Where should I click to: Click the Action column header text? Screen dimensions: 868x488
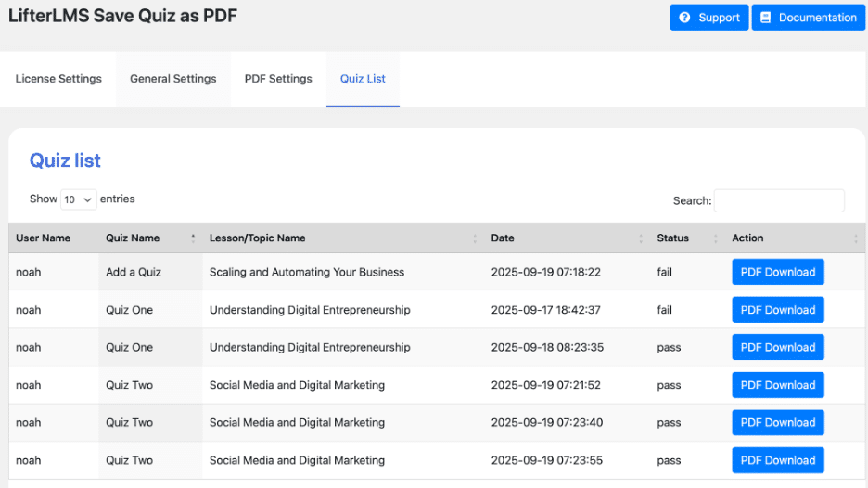pos(747,238)
